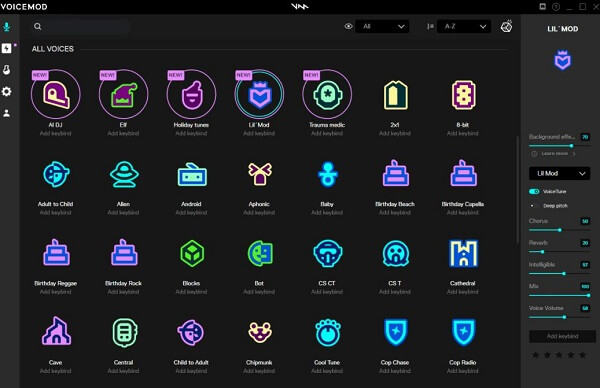Choose the Chipmunk voice

tap(260, 333)
